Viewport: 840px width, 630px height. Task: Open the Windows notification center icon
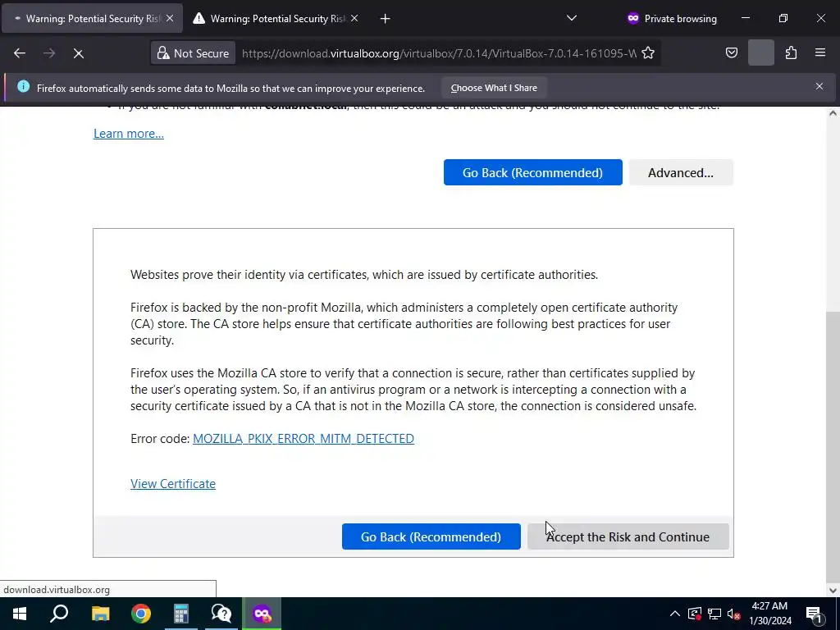tap(814, 614)
